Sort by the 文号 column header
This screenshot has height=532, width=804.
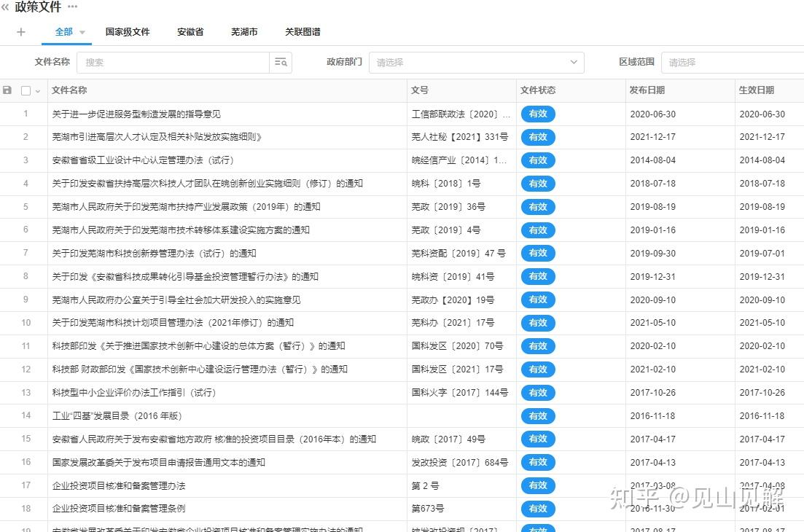pyautogui.click(x=419, y=90)
